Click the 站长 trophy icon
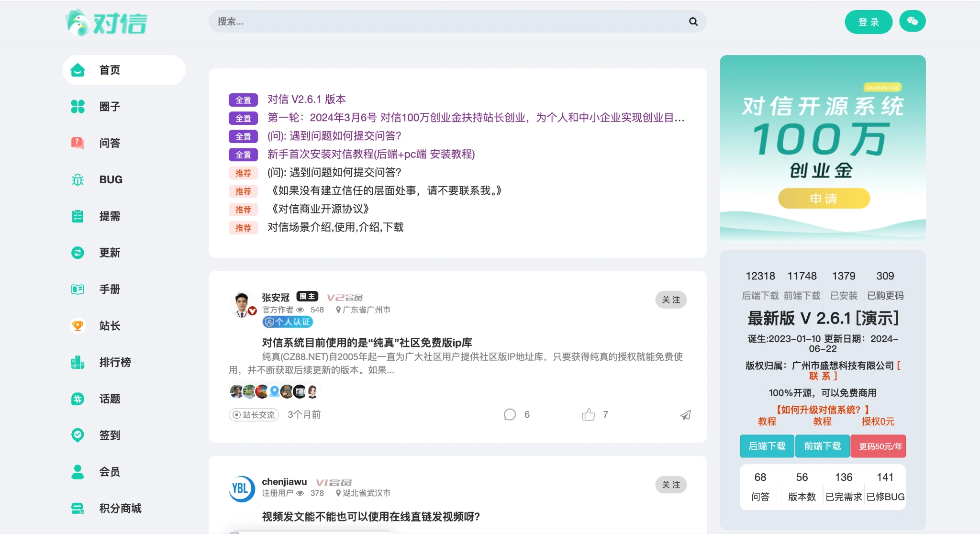Image resolution: width=980 pixels, height=534 pixels. (78, 326)
